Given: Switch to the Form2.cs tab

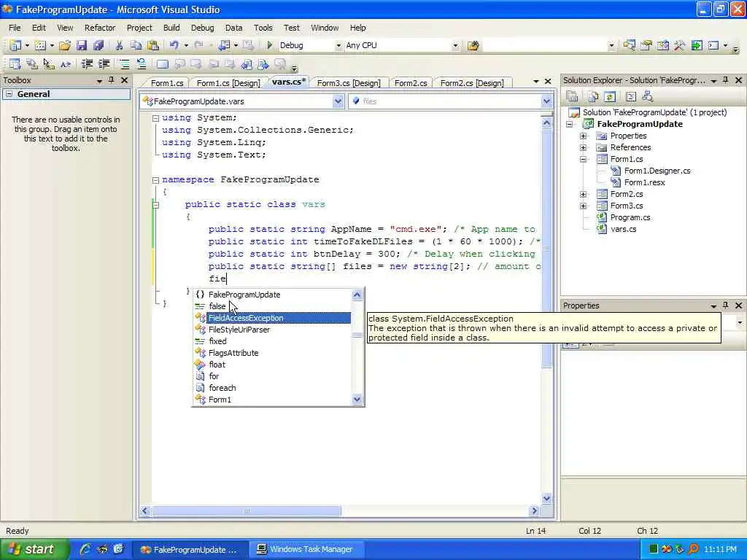Looking at the screenshot, I should [x=411, y=83].
